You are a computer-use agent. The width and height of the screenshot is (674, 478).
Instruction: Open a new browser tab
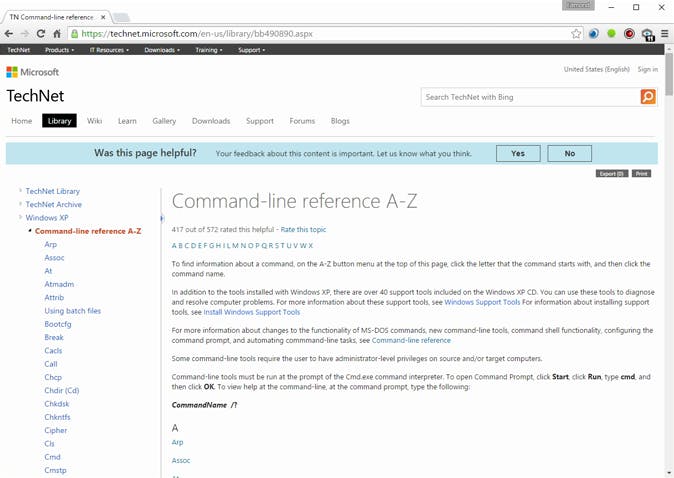pyautogui.click(x=121, y=18)
